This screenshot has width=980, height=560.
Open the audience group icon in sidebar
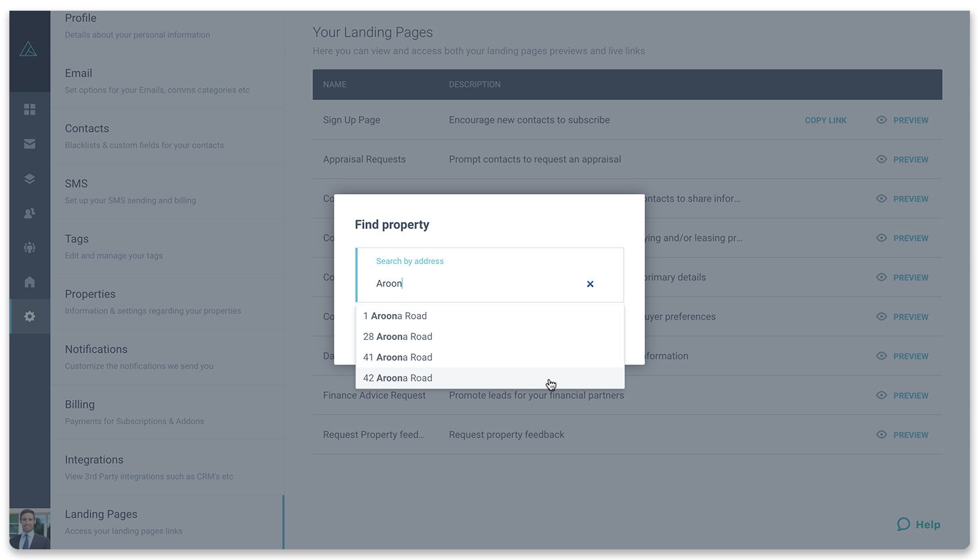click(29, 247)
